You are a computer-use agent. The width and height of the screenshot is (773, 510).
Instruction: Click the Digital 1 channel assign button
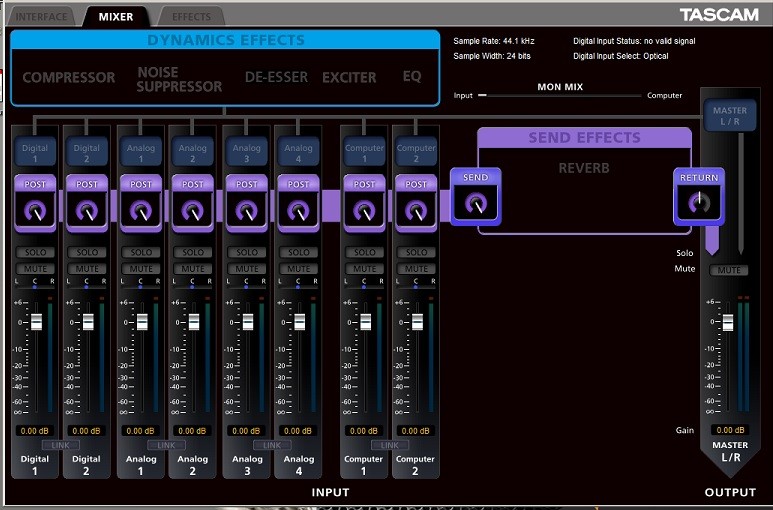tap(34, 153)
